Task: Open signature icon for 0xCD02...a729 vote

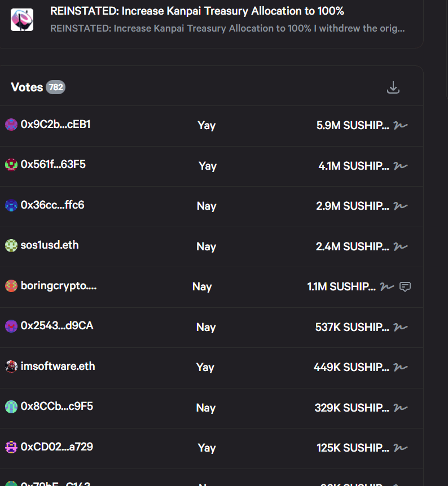Action: [x=401, y=448]
